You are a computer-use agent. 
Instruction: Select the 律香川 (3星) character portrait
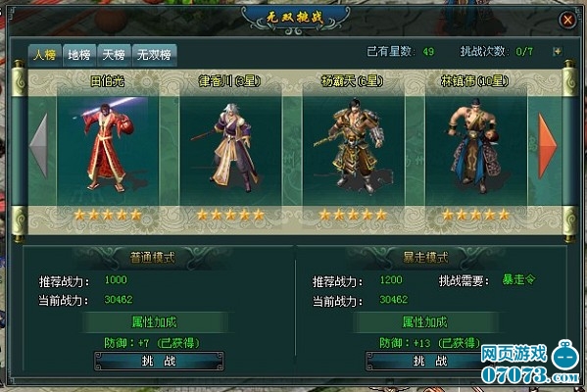click(230, 146)
